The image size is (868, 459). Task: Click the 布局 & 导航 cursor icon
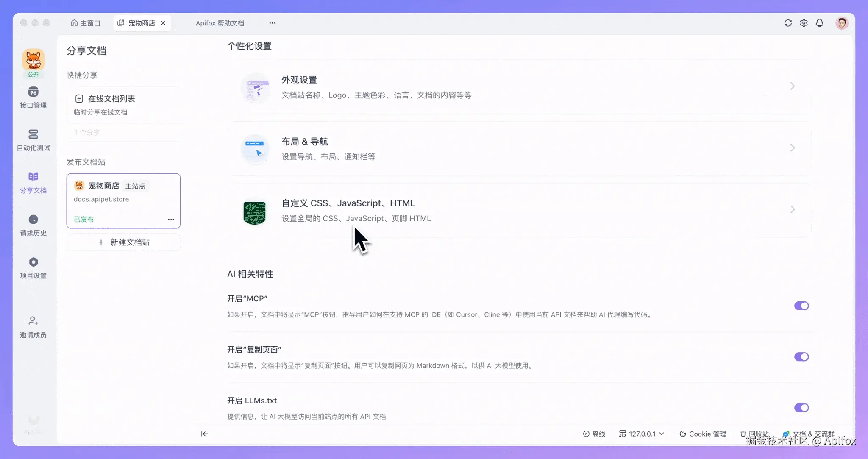coord(255,149)
